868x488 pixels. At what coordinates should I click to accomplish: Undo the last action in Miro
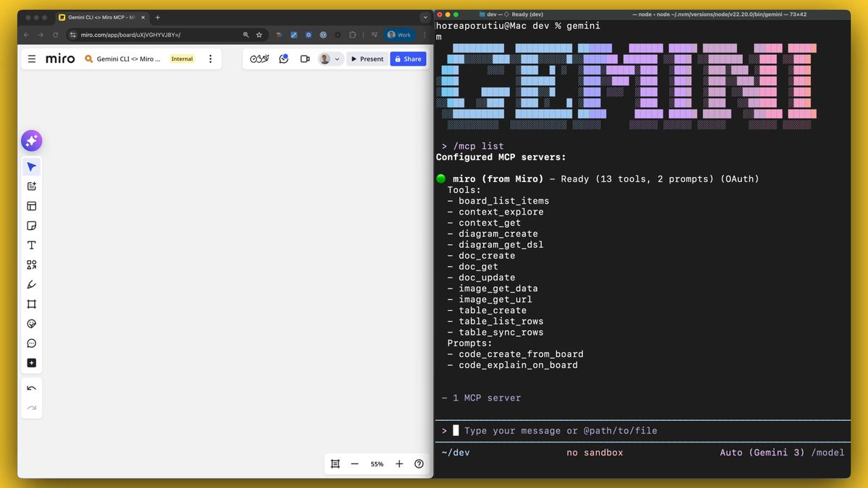click(32, 388)
